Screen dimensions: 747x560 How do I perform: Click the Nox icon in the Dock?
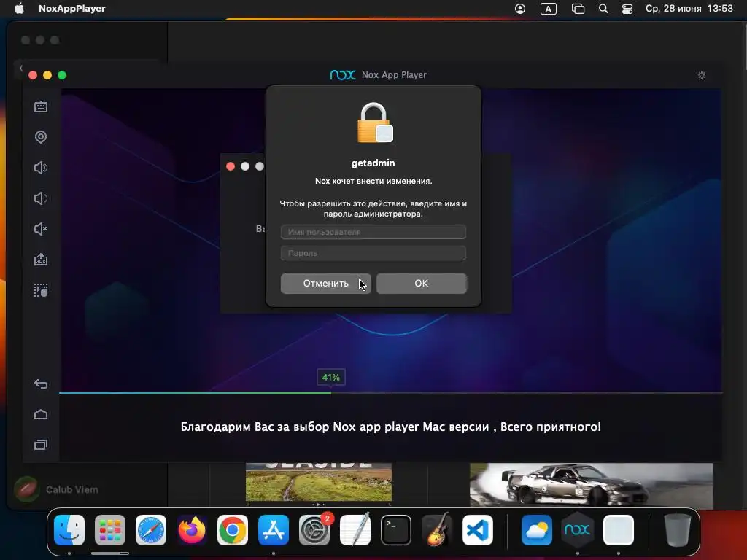(x=578, y=530)
